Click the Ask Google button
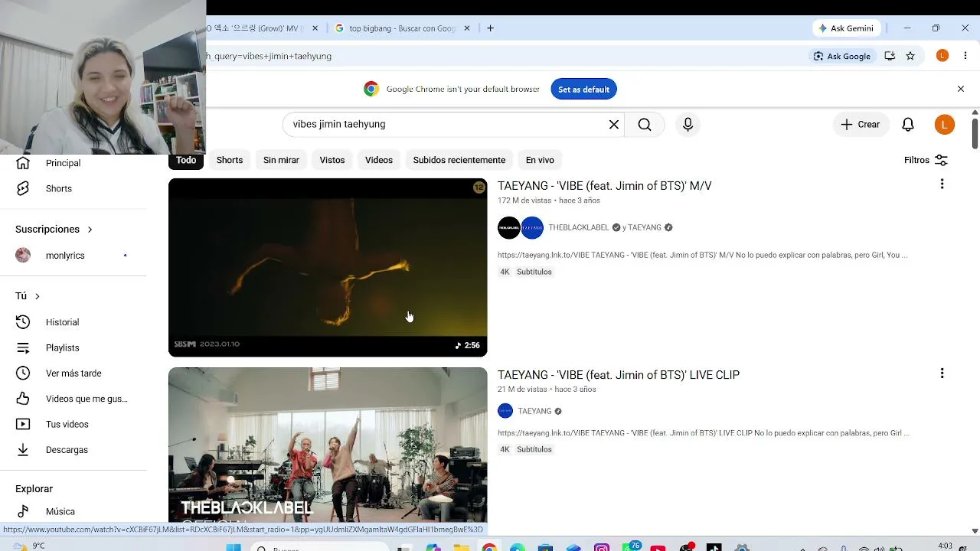The width and height of the screenshot is (980, 551). pos(842,56)
